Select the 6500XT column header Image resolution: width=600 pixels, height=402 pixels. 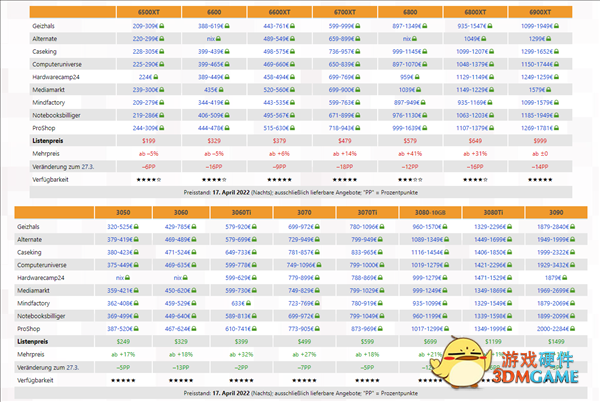[x=149, y=12]
